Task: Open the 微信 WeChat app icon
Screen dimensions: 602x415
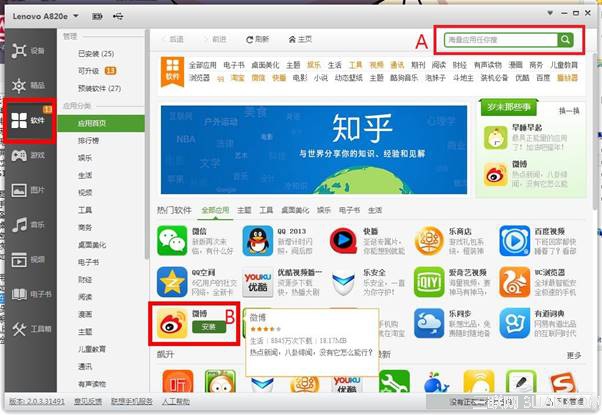Action: [172, 241]
